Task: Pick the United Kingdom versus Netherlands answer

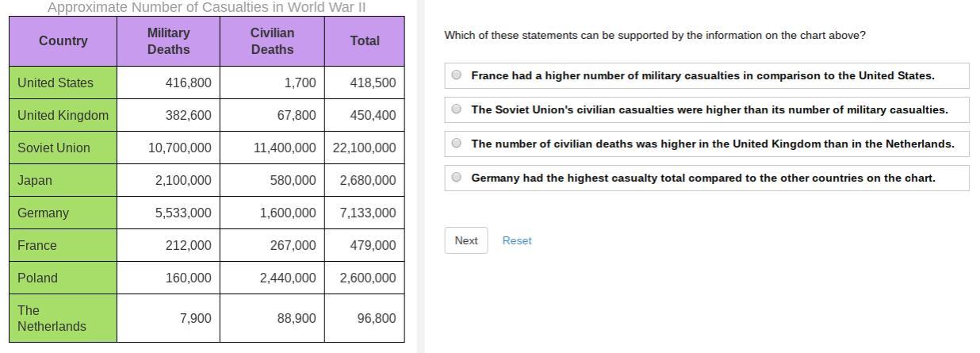Action: (457, 144)
